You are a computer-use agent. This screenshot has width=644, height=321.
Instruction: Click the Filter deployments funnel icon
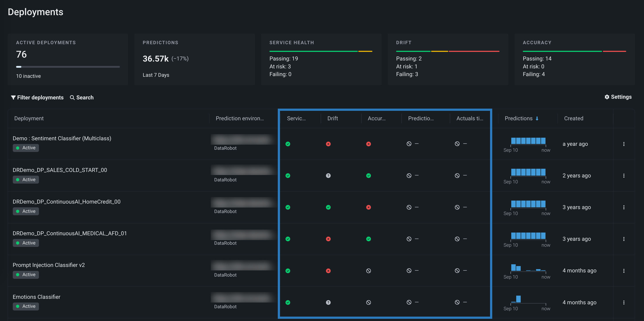(13, 97)
